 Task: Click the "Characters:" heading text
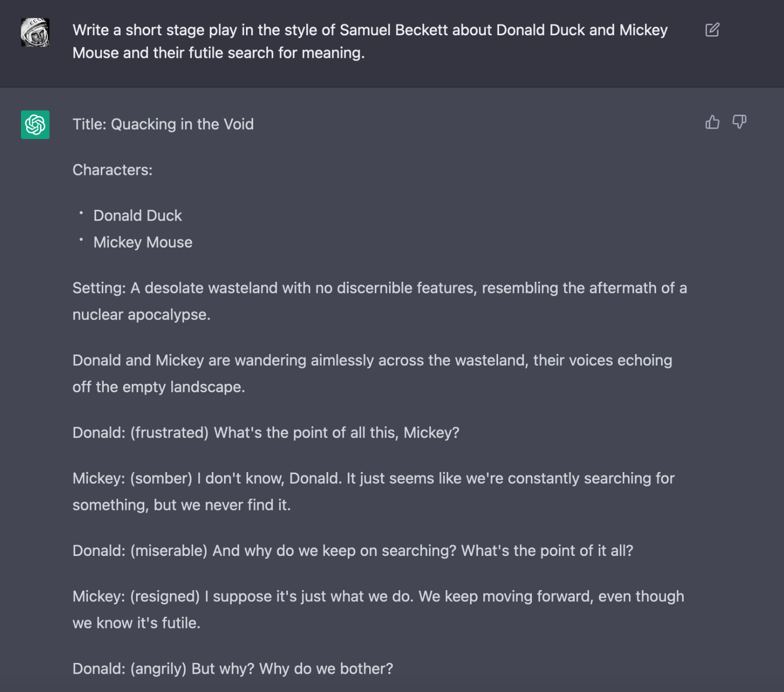tap(113, 170)
